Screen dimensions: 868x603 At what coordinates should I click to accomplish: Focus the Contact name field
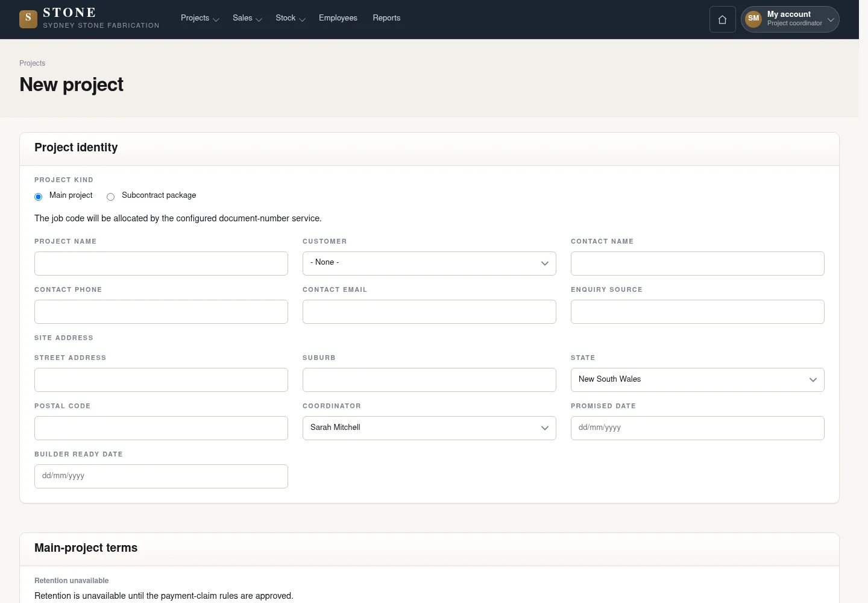pos(697,264)
